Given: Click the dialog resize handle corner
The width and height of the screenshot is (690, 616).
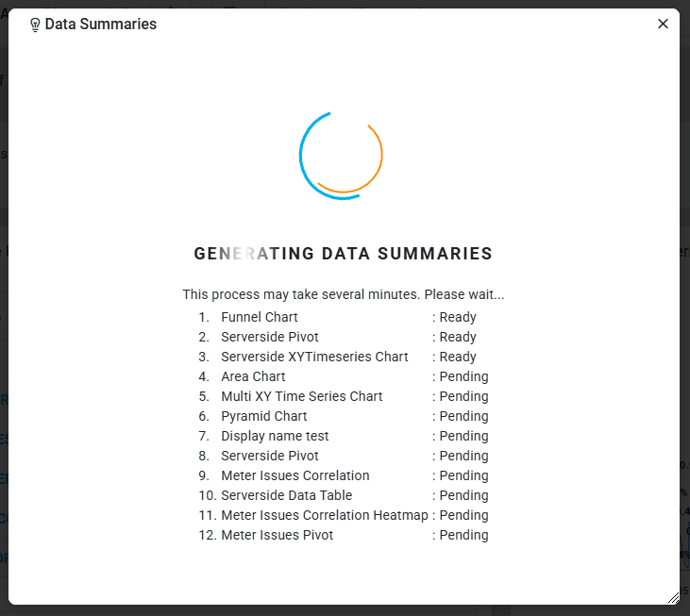Looking at the screenshot, I should coord(673,597).
